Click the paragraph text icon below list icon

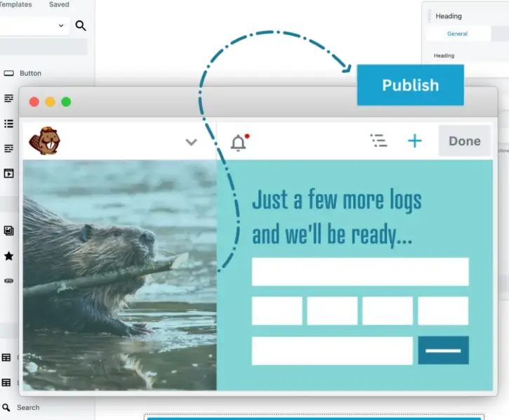[8, 148]
